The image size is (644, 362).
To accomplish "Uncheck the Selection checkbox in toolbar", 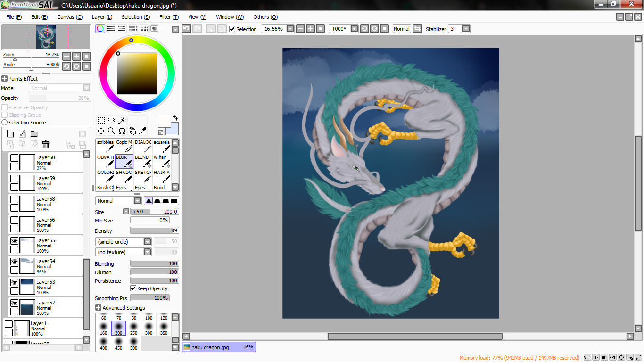I will click(x=232, y=29).
